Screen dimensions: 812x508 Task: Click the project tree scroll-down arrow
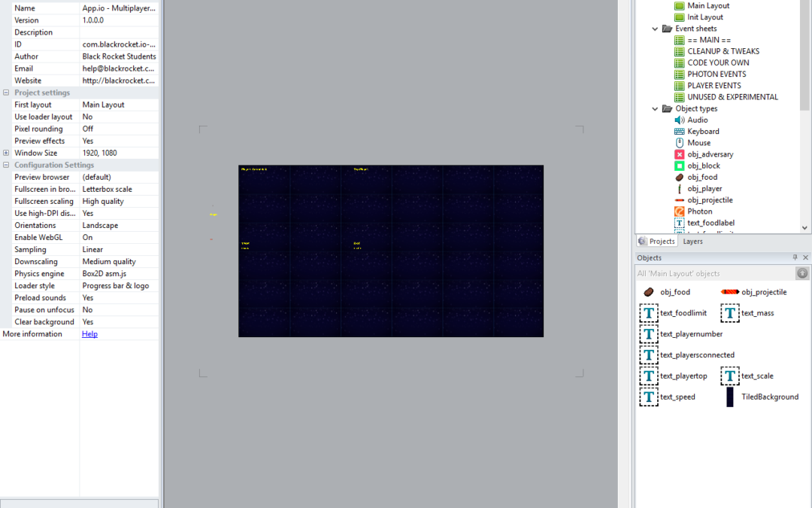tap(804, 227)
